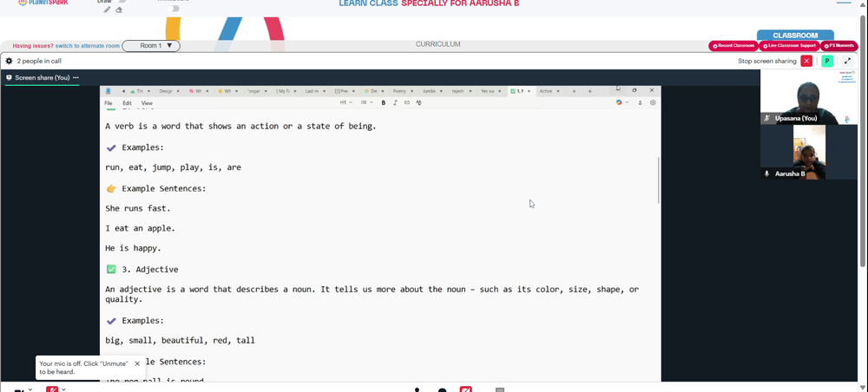Click the tab list back-arrow icon
The image size is (868, 392).
pyautogui.click(x=123, y=91)
